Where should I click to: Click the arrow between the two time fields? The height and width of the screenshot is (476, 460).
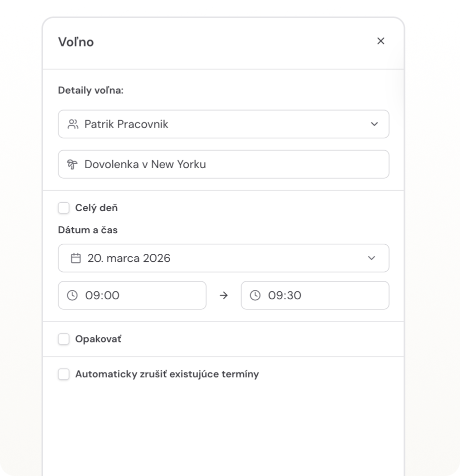(x=223, y=295)
